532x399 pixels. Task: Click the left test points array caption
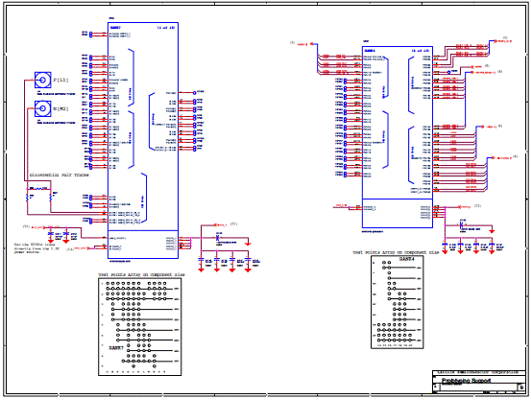(142, 274)
